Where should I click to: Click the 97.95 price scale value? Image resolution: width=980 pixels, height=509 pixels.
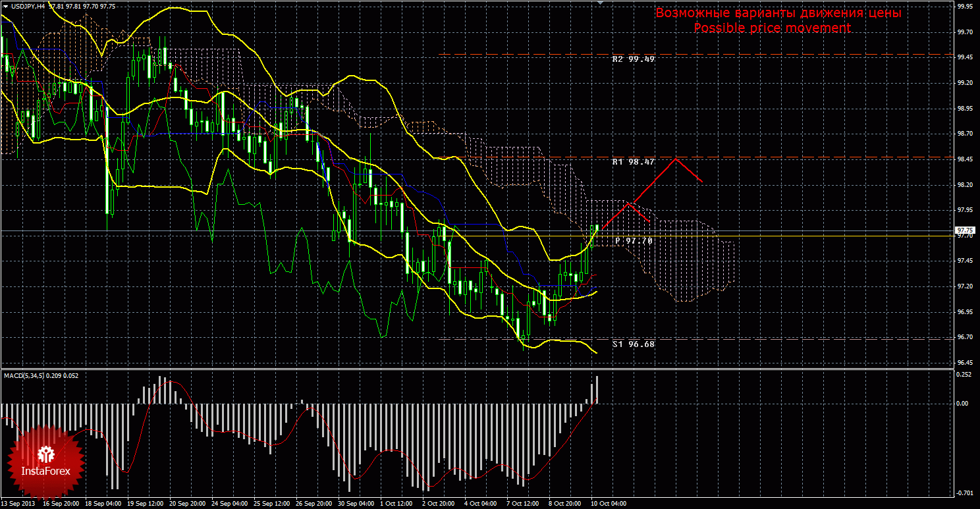point(964,210)
